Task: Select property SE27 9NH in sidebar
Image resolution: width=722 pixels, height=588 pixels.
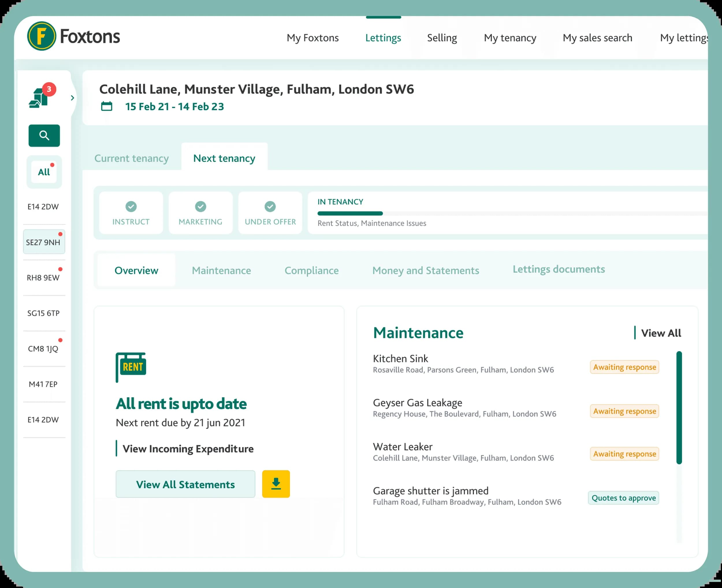Action: tap(43, 242)
